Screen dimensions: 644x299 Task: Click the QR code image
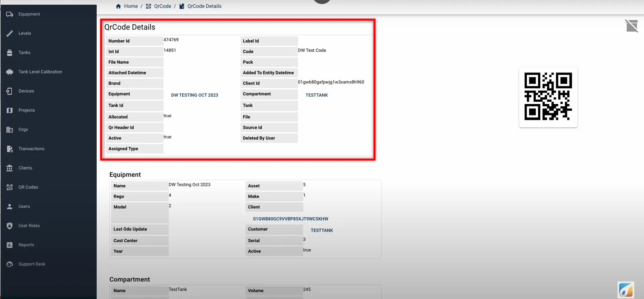(x=548, y=96)
